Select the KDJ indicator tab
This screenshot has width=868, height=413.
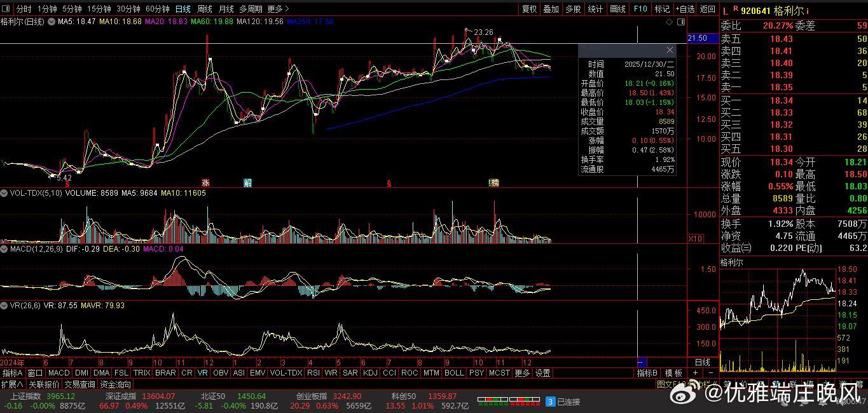tap(369, 373)
